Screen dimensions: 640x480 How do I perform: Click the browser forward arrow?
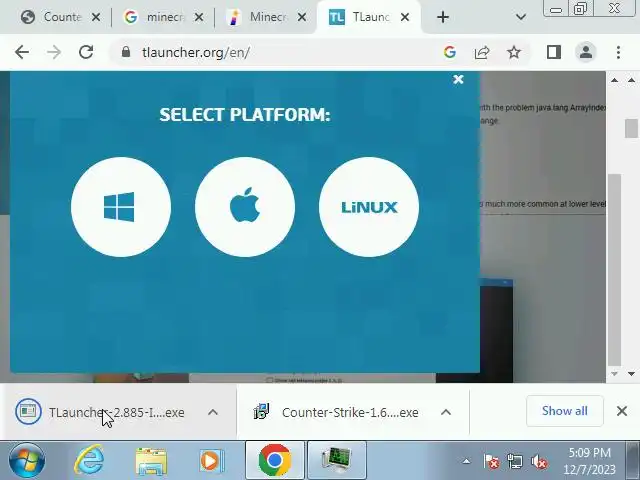[x=53, y=52]
